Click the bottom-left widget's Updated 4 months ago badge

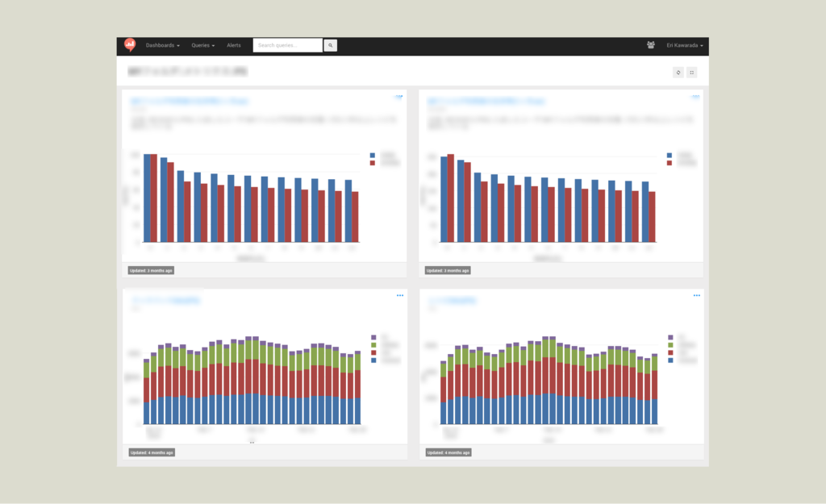pyautogui.click(x=152, y=452)
